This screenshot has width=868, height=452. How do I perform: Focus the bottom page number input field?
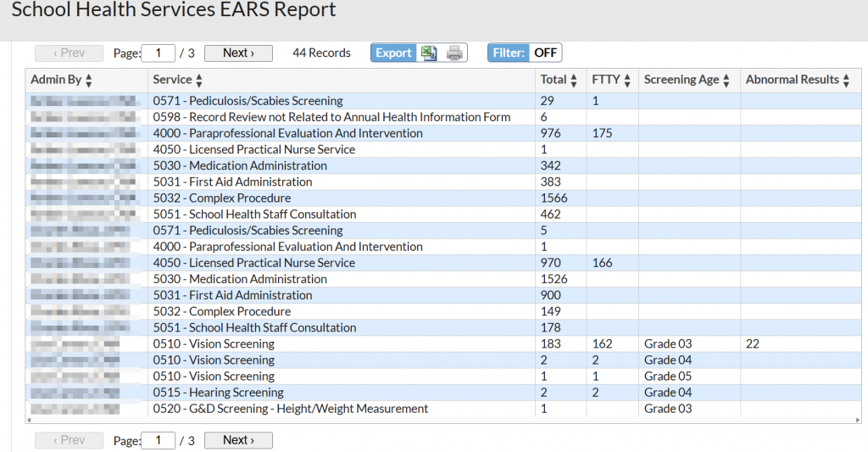pos(159,441)
